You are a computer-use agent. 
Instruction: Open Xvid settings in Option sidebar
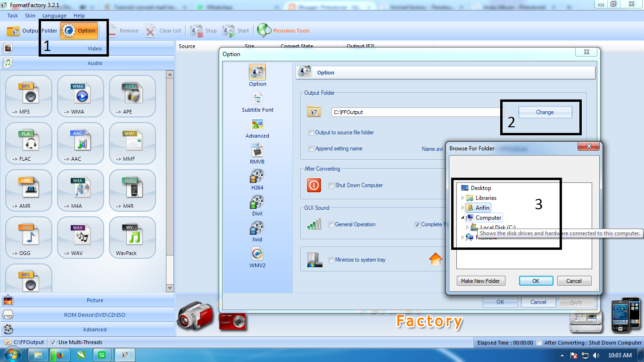coord(257,232)
